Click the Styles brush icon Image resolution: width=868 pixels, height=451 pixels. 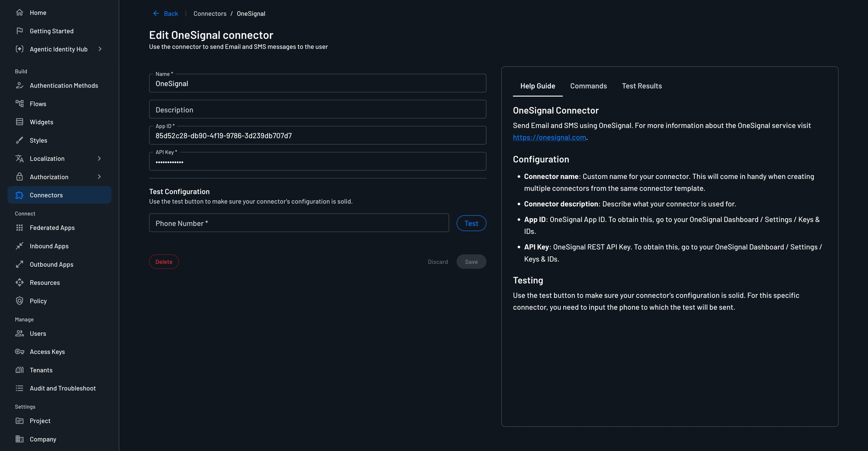coord(20,140)
